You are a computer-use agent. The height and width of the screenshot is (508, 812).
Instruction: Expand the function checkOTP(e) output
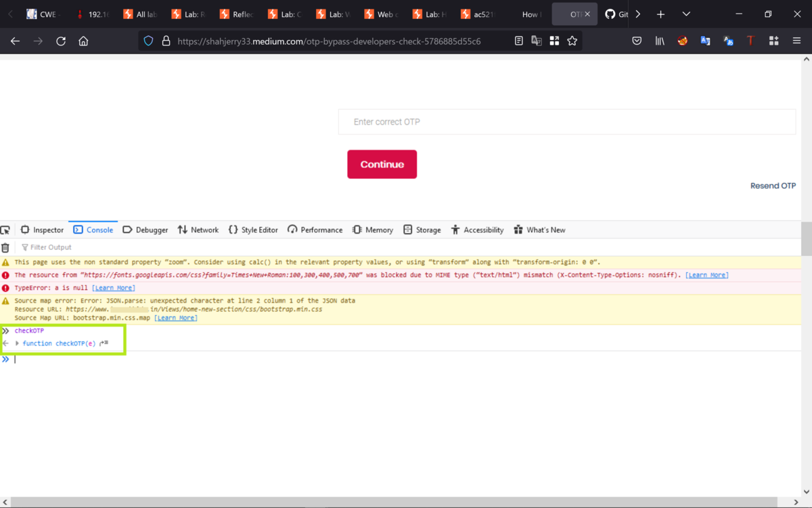(18, 343)
